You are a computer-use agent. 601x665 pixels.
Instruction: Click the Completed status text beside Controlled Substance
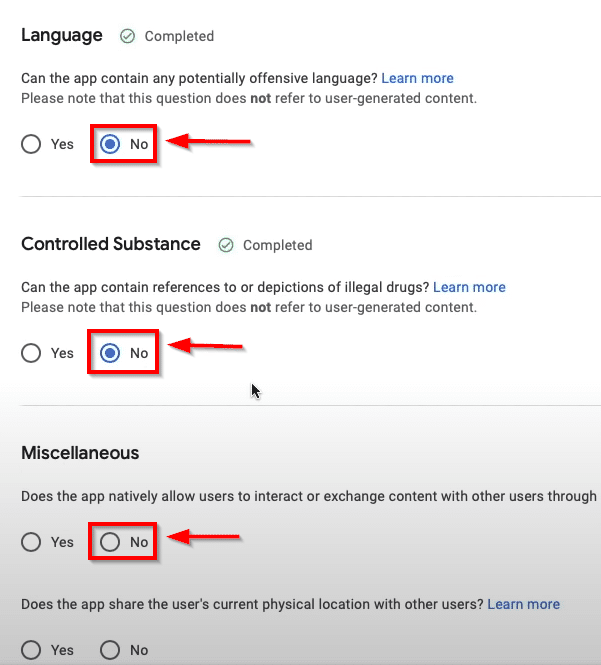[278, 245]
